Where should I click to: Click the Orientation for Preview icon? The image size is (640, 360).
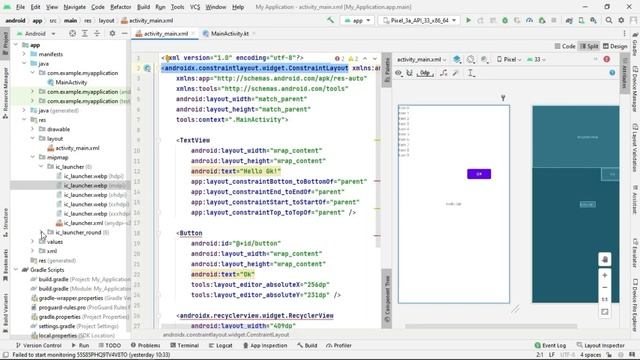coord(471,60)
